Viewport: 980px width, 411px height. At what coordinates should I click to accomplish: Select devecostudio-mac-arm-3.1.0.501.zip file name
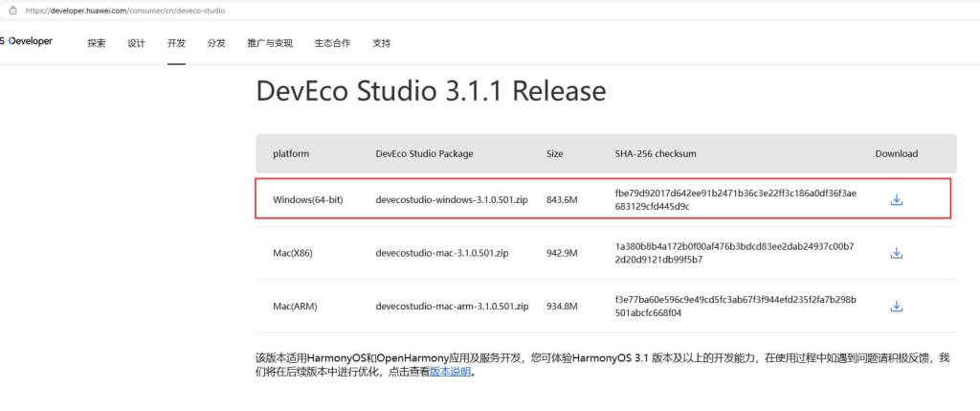click(453, 307)
